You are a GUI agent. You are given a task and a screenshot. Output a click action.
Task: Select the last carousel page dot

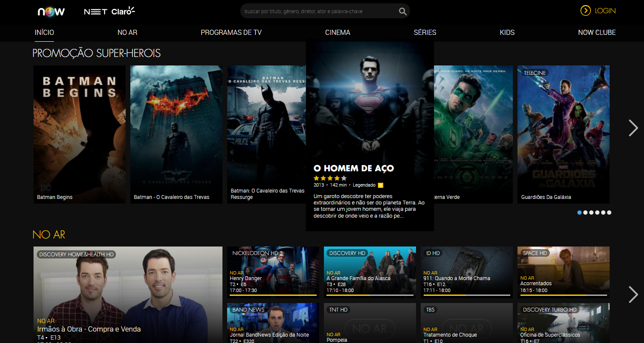pyautogui.click(x=609, y=213)
